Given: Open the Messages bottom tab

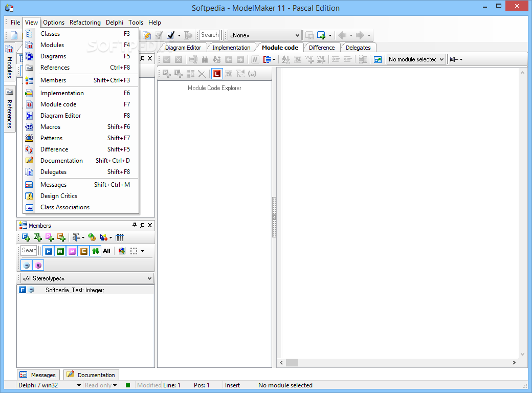Looking at the screenshot, I should (x=39, y=375).
